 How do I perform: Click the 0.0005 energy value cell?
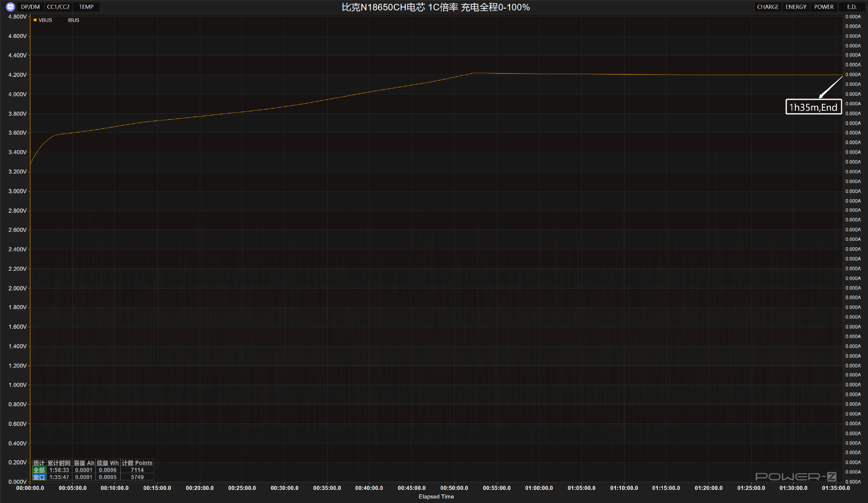[108, 477]
